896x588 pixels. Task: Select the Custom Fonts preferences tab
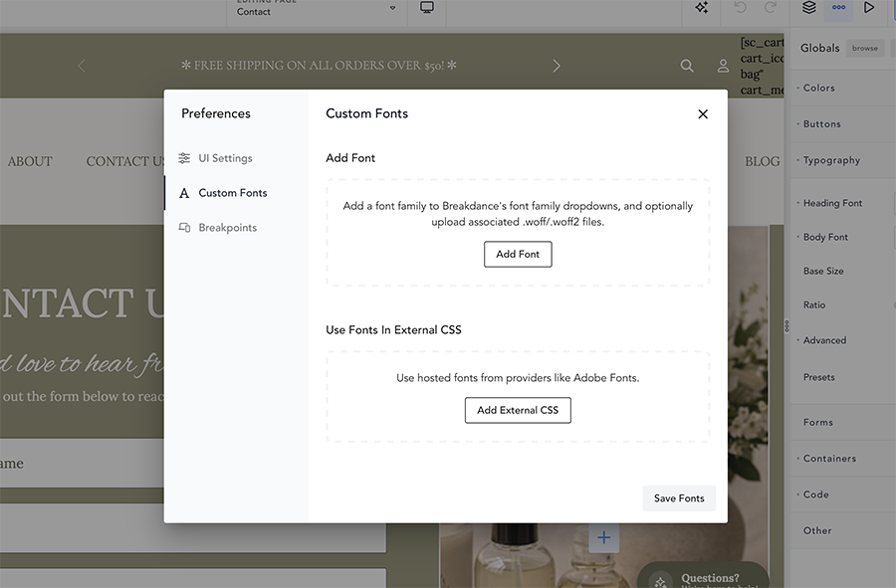(x=232, y=193)
